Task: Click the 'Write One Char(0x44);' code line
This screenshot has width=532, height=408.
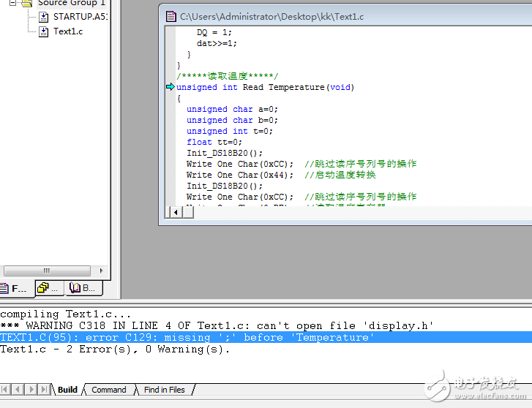Action: 239,175
